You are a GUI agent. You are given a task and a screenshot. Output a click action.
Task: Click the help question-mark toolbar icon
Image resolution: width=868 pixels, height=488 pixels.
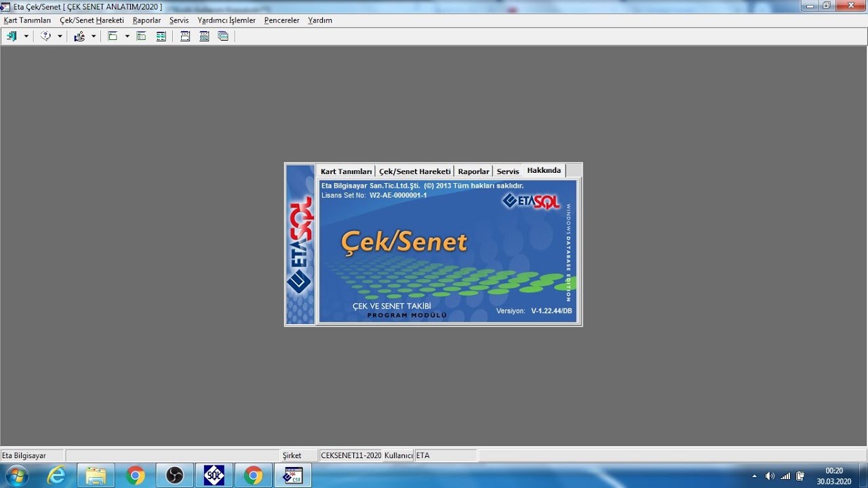(x=45, y=37)
